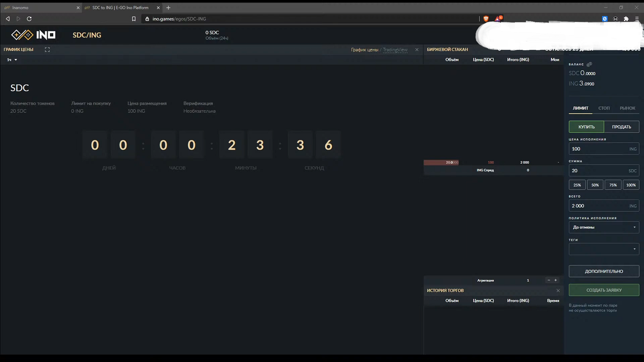This screenshot has width=644, height=362.
Task: Switch to the ЛИМИТ order tab
Action: pos(581,108)
